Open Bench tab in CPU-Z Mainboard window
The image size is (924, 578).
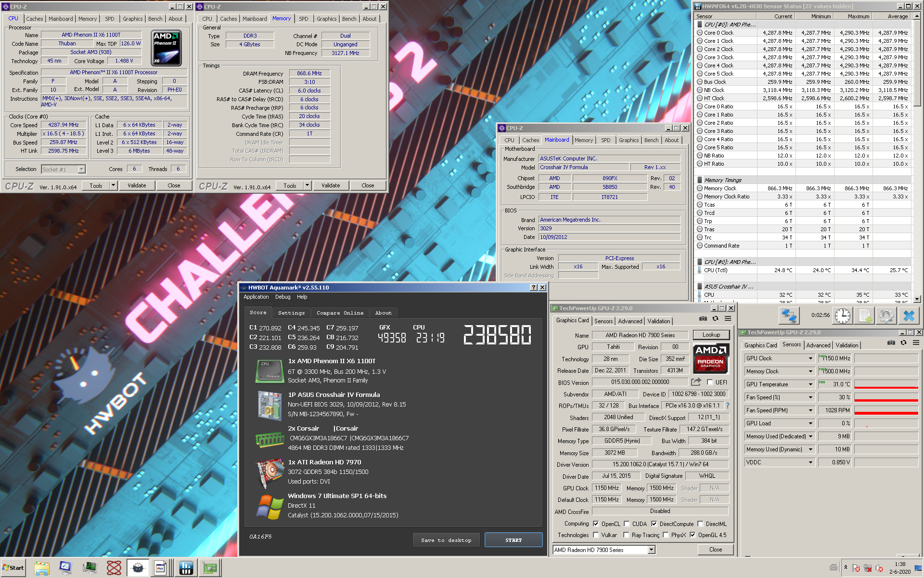(x=652, y=140)
